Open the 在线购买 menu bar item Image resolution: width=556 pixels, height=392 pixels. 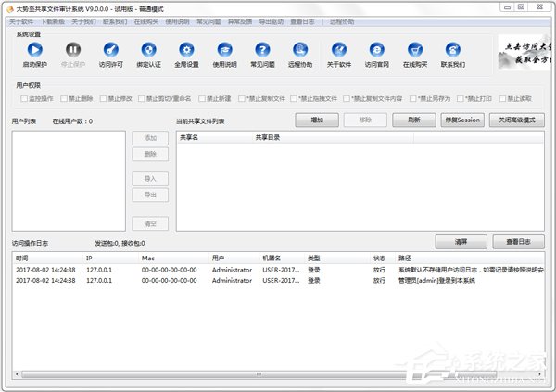click(146, 22)
